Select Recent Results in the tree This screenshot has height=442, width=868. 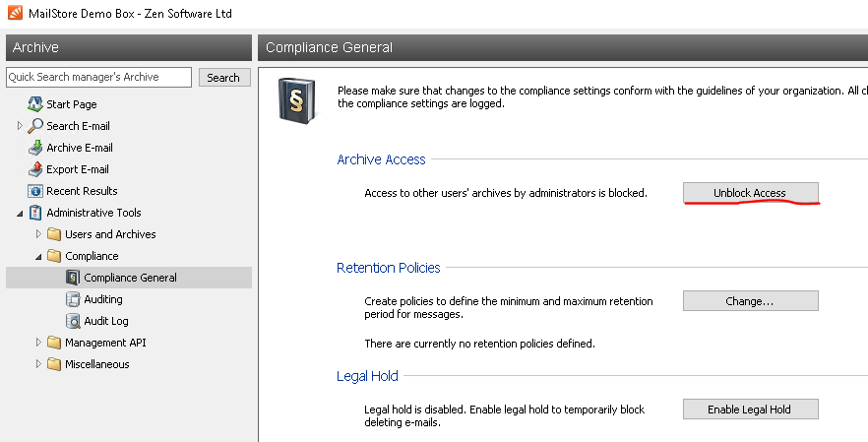(82, 191)
